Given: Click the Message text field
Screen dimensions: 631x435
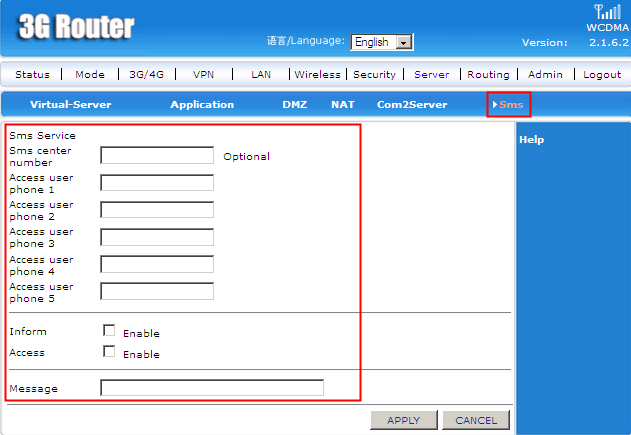Looking at the screenshot, I should click(x=212, y=388).
